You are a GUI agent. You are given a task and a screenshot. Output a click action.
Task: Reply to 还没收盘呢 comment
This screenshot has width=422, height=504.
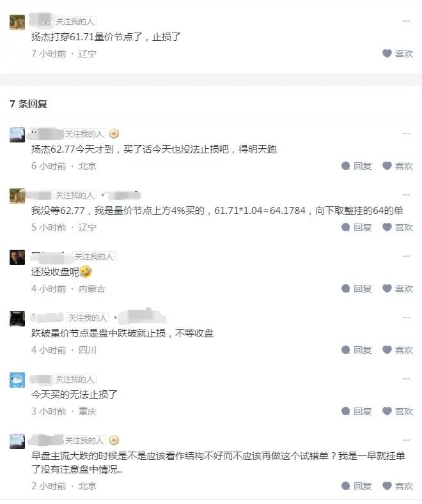pyautogui.click(x=356, y=289)
